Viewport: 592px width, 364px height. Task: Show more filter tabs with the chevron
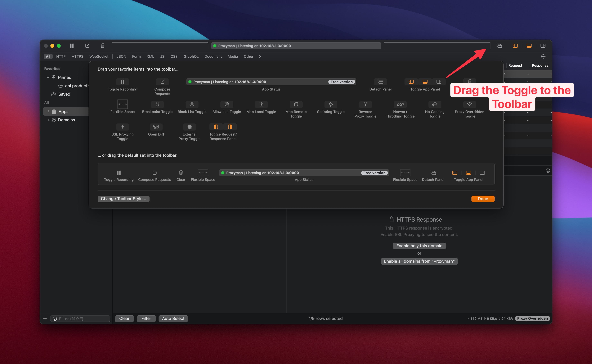click(x=260, y=56)
